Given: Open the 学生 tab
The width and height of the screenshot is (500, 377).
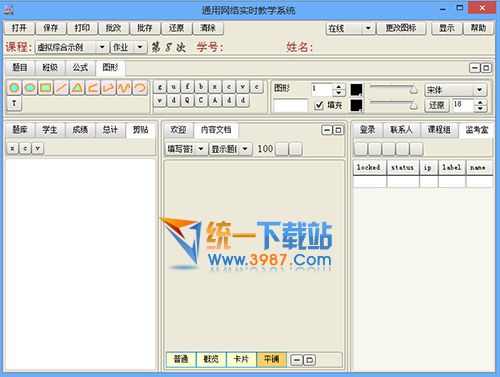Looking at the screenshot, I should pos(50,130).
